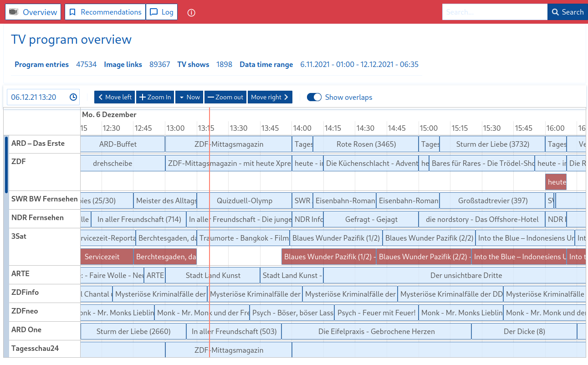588x365 pixels.
Task: Click the red info circle icon
Action: pos(191,13)
